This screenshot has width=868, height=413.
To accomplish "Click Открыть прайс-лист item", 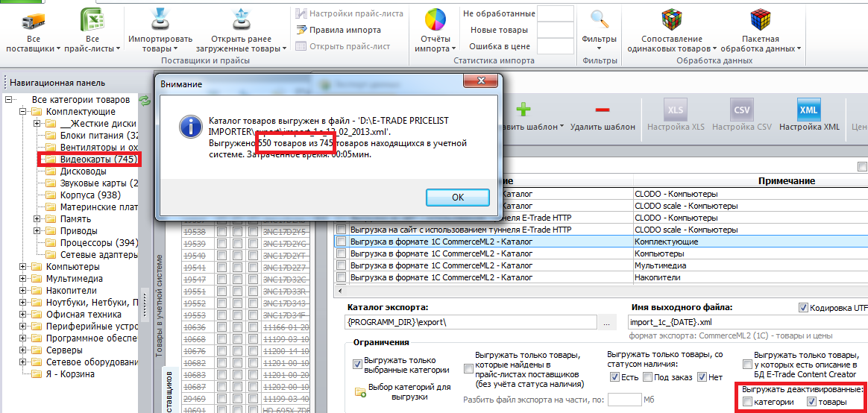I will click(x=343, y=46).
